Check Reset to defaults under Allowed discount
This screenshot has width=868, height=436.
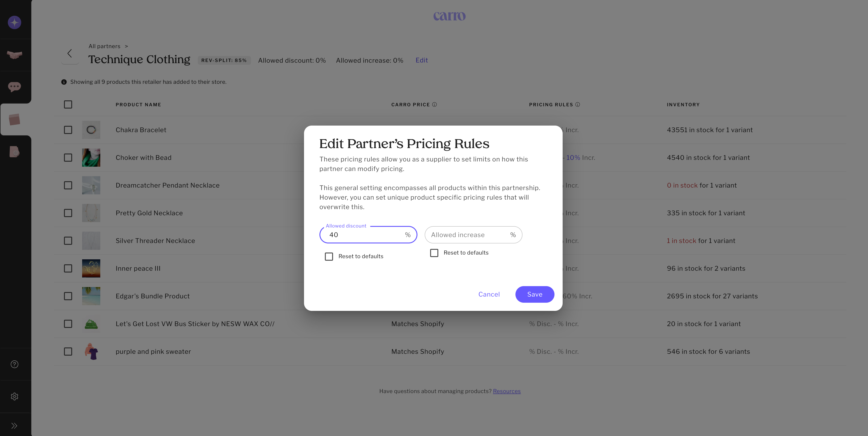click(x=329, y=257)
